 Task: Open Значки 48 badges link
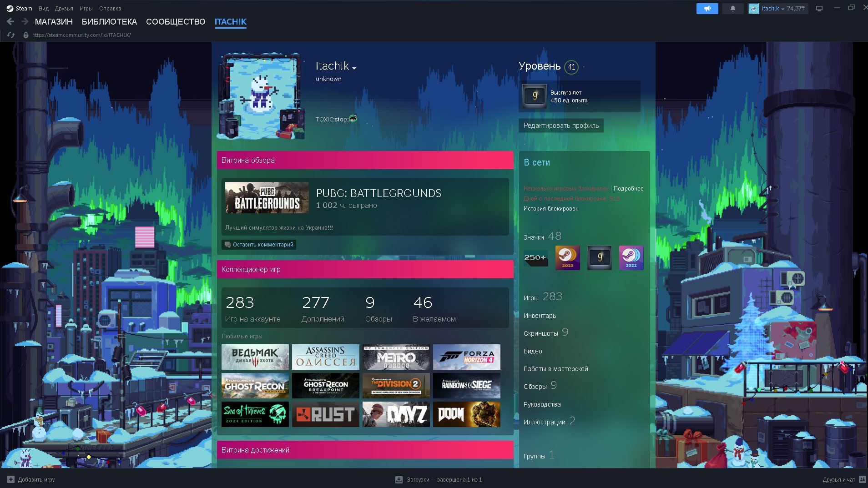click(542, 236)
